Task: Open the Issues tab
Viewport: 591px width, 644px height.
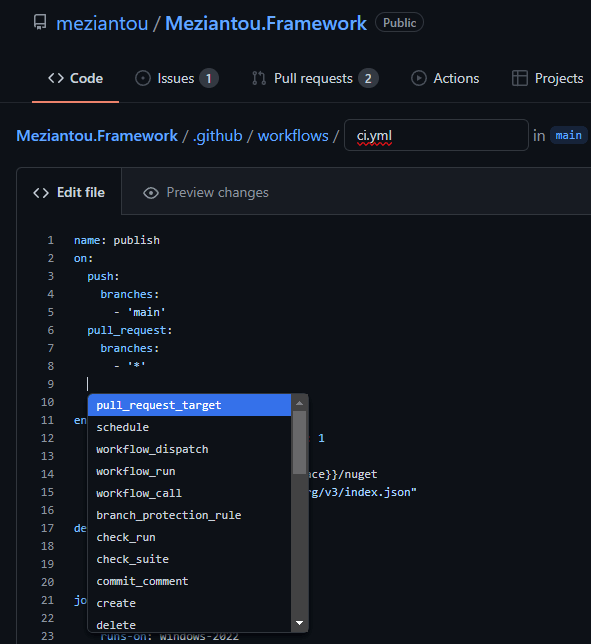Action: (177, 78)
